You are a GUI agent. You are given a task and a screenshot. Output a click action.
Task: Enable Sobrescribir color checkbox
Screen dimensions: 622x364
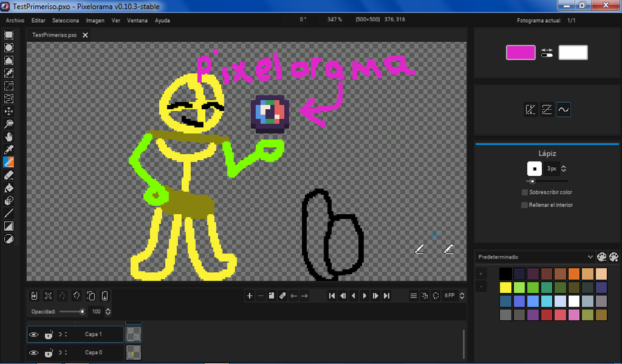point(525,192)
